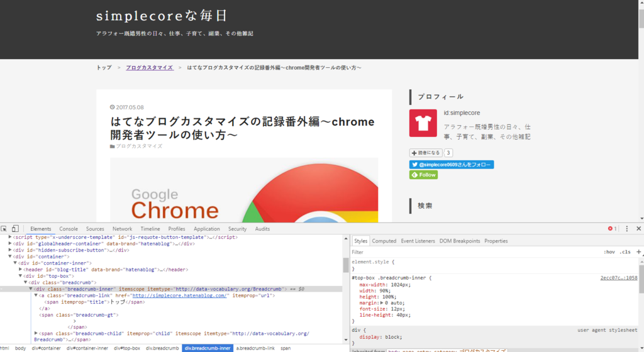Collapse the breadcrumb-inner div node
644x352 pixels.
click(x=30, y=289)
